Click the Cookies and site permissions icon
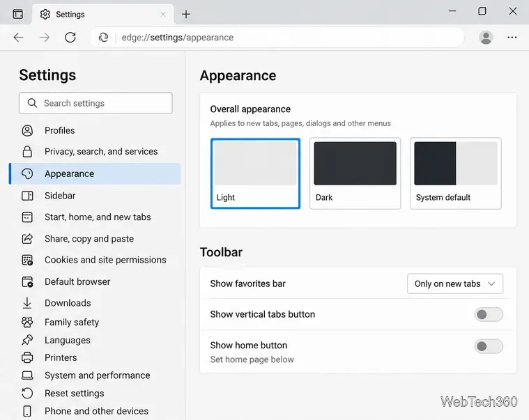 coord(27,260)
